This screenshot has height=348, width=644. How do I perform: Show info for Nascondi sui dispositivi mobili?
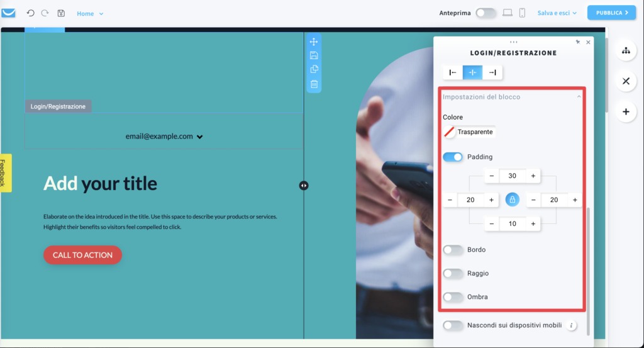pyautogui.click(x=571, y=325)
